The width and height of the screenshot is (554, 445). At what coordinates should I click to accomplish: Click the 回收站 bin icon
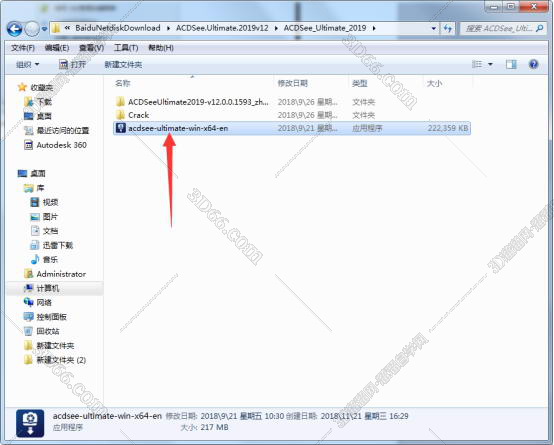28,331
